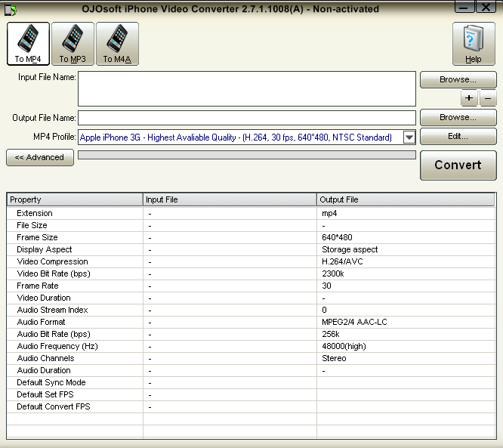Screen dimensions: 503x448
Task: Click the 48000(high) frequency value
Action: click(344, 347)
